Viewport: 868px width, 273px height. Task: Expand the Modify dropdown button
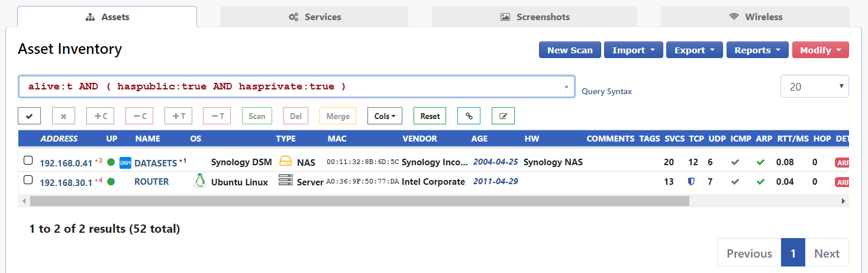(820, 50)
